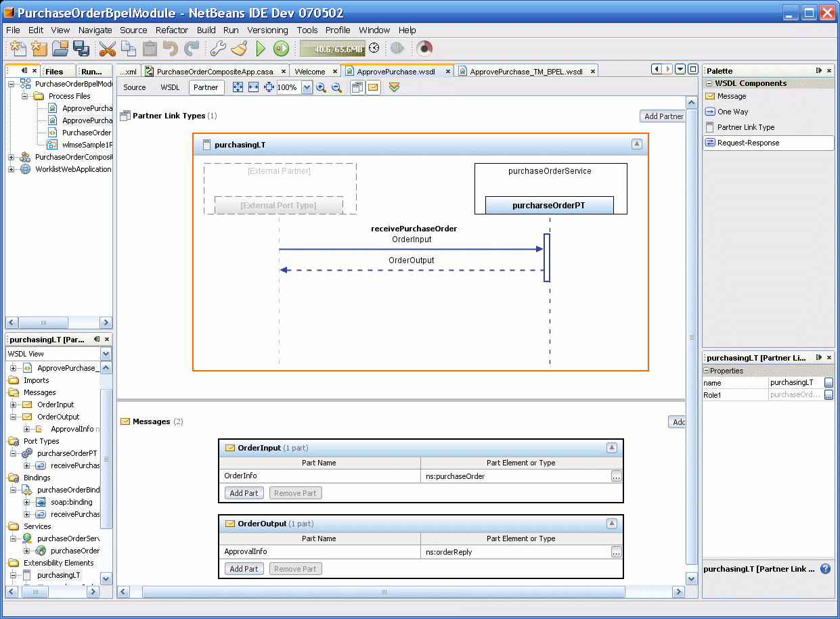Viewport: 840px width, 619px height.
Task: Click the New File toolbar icon
Action: (18, 48)
